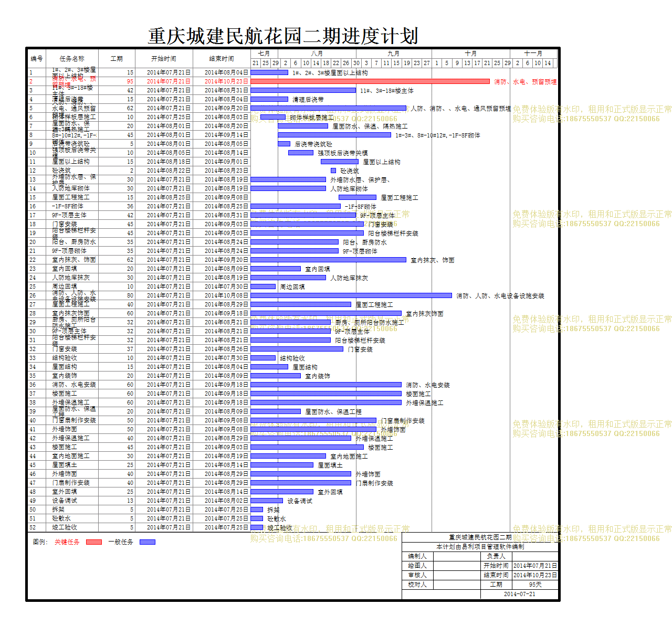
Task: Click the 结束时间 column header
Action: point(222,59)
